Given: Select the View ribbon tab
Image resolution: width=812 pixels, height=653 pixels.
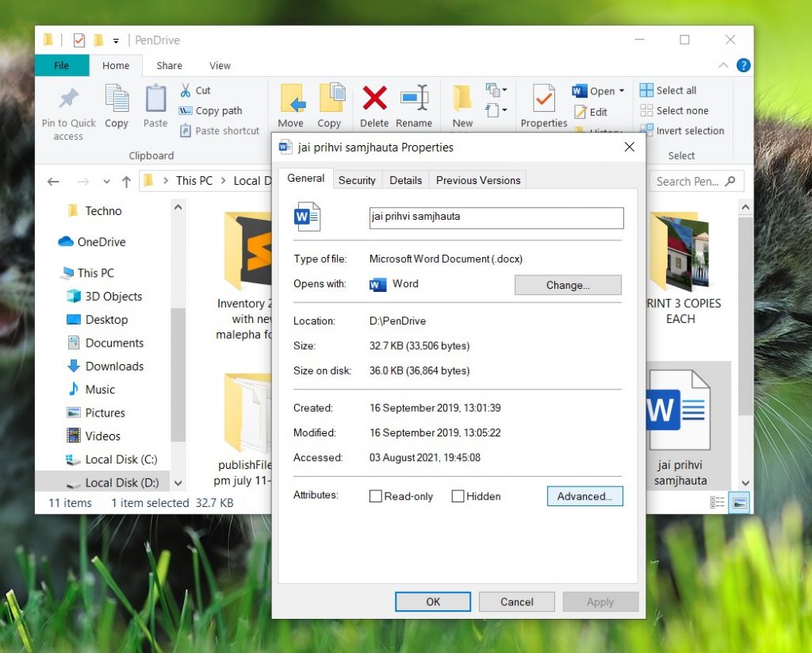Looking at the screenshot, I should pos(220,65).
